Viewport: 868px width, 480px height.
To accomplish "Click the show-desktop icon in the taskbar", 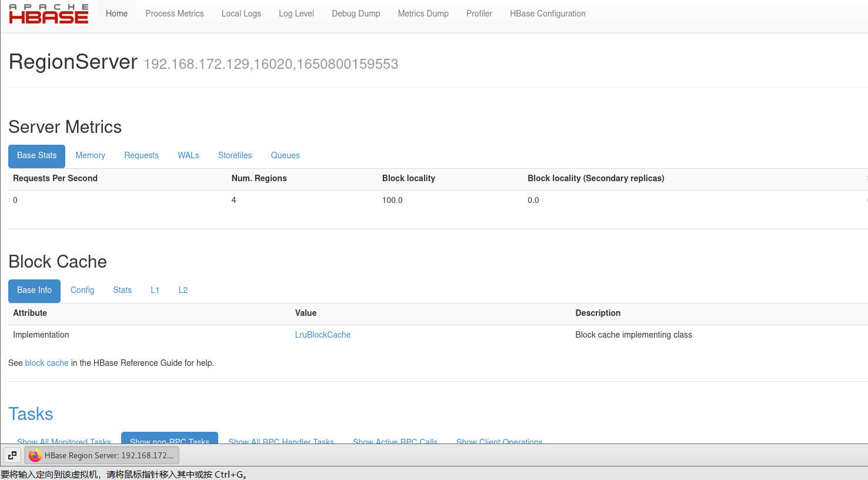I will [12, 455].
